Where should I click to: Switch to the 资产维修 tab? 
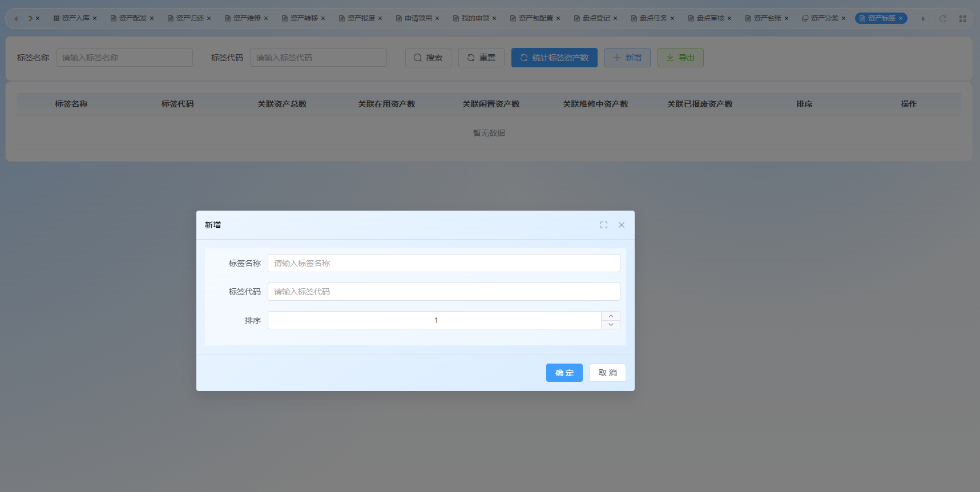247,18
